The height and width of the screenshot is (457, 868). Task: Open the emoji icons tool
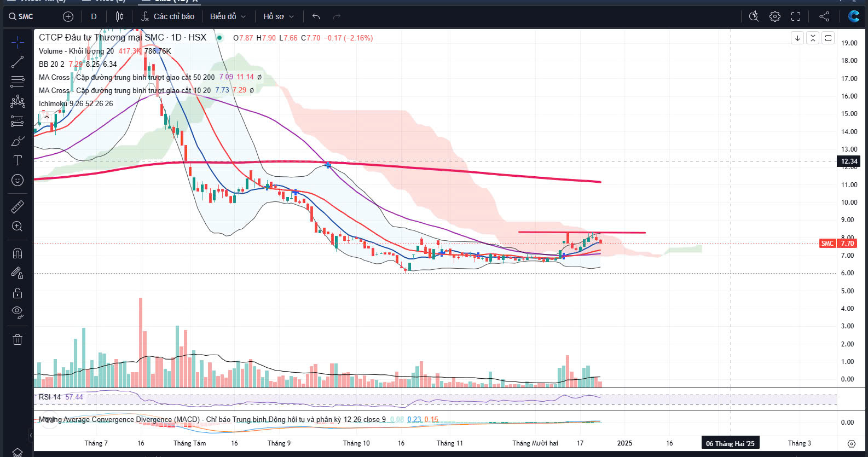18,180
